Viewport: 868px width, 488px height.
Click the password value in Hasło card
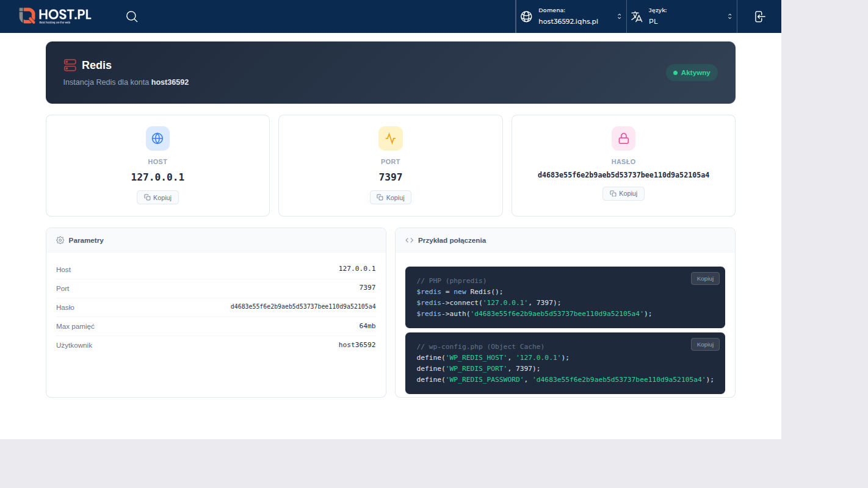pyautogui.click(x=623, y=174)
